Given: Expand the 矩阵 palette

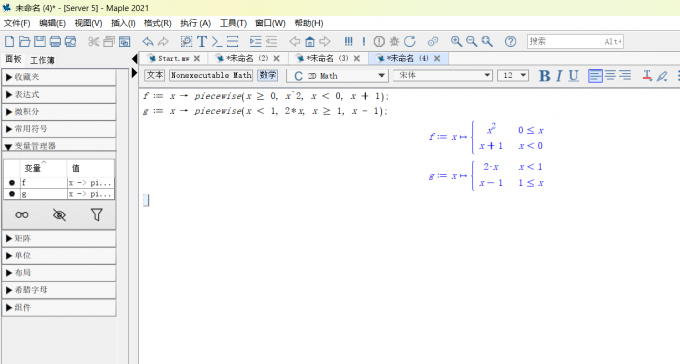Looking at the screenshot, I should click(x=59, y=238).
